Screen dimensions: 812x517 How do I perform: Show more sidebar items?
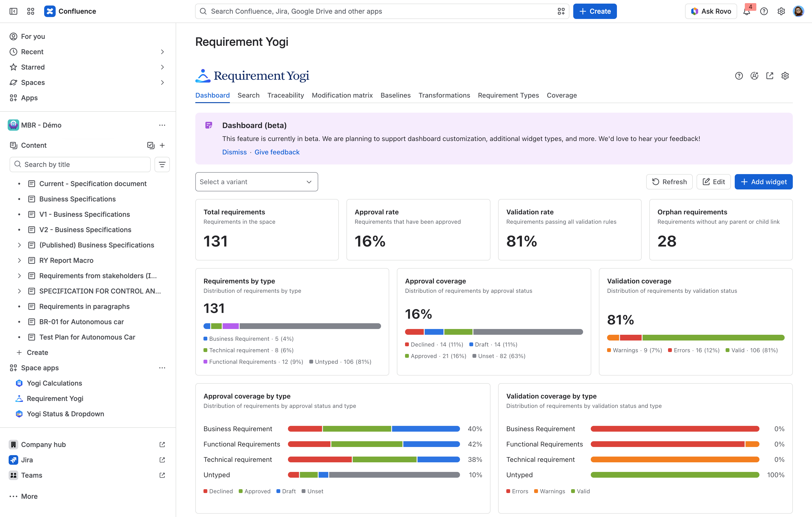click(24, 496)
